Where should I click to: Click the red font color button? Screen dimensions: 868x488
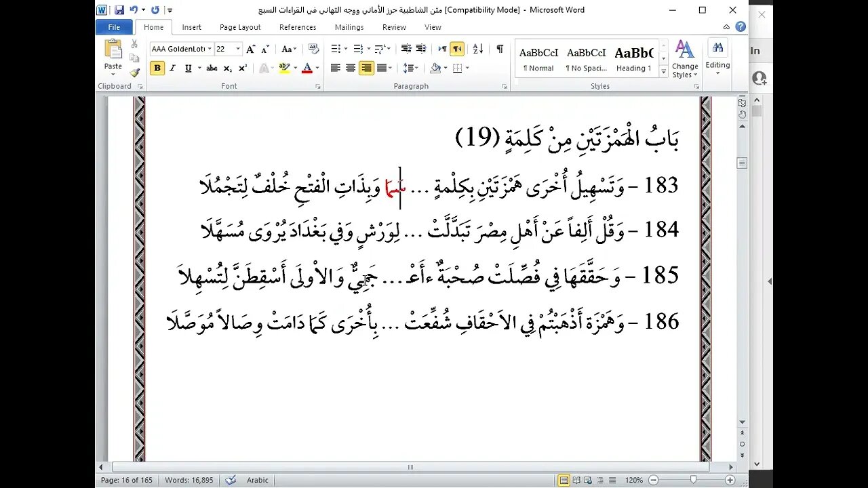307,68
